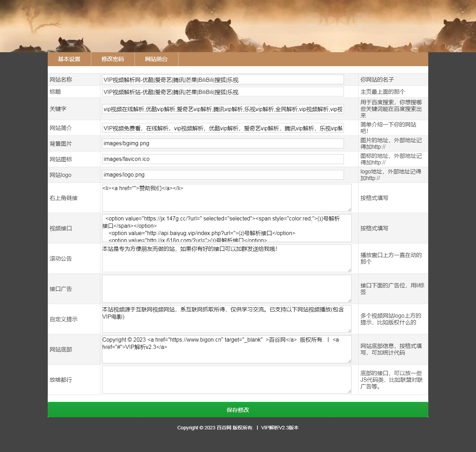Viewport: 476px width, 452px height.
Task: Click the empty 放啥都行 textarea
Action: [x=227, y=380]
